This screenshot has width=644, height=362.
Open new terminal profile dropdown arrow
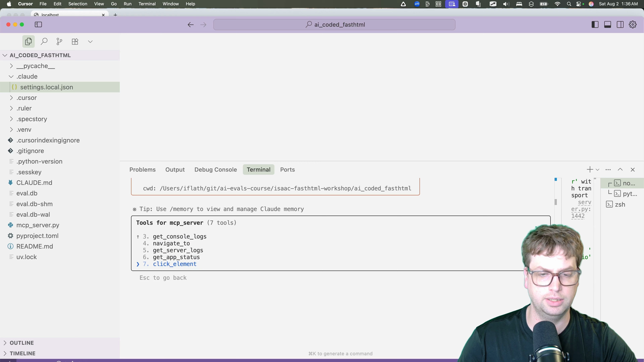click(598, 170)
